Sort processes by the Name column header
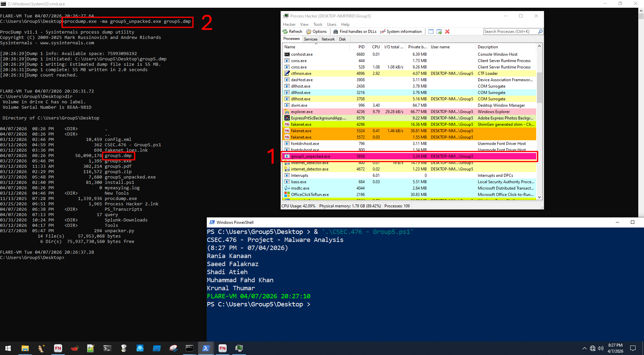 [x=290, y=47]
